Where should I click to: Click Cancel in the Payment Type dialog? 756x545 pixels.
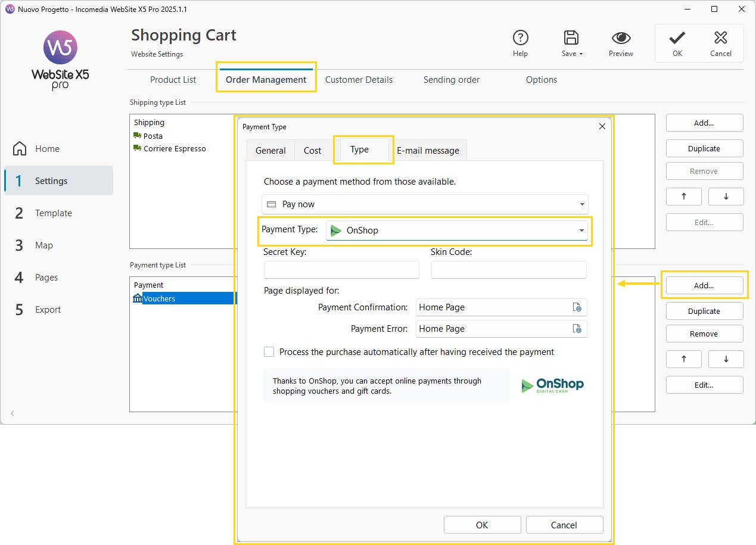coord(564,525)
